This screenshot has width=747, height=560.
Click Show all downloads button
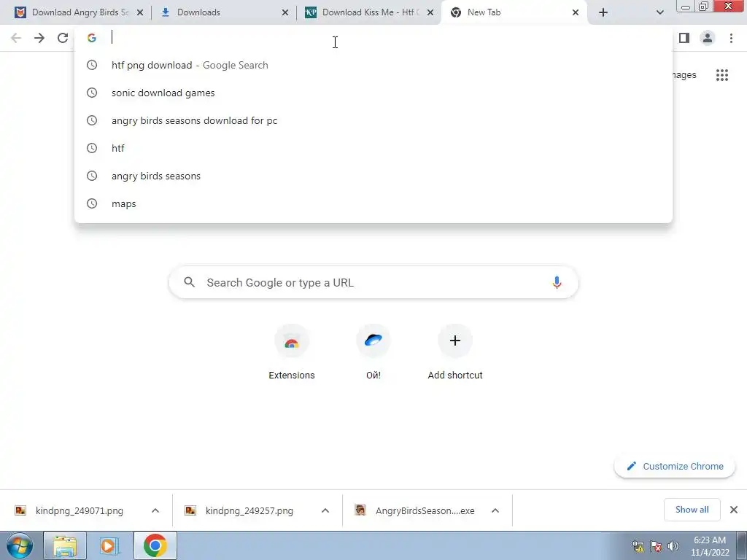(x=692, y=510)
